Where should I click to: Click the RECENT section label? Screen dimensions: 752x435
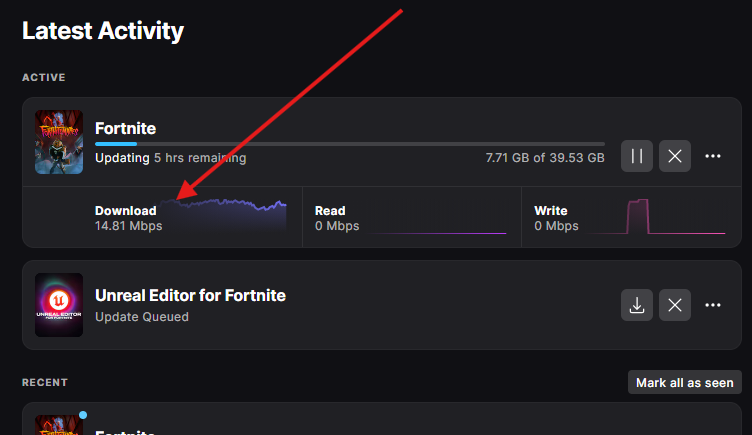tap(45, 382)
